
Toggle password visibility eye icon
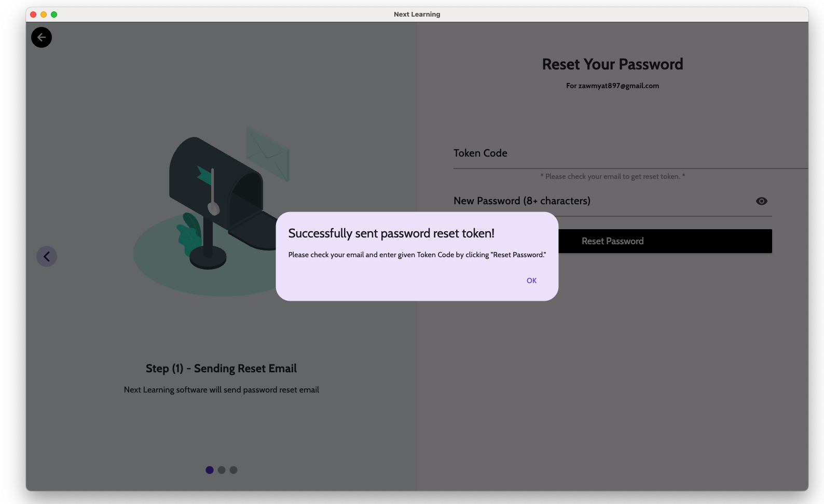pos(761,201)
